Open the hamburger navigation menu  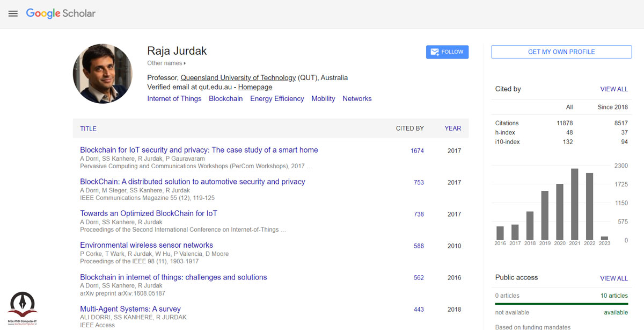(x=13, y=13)
